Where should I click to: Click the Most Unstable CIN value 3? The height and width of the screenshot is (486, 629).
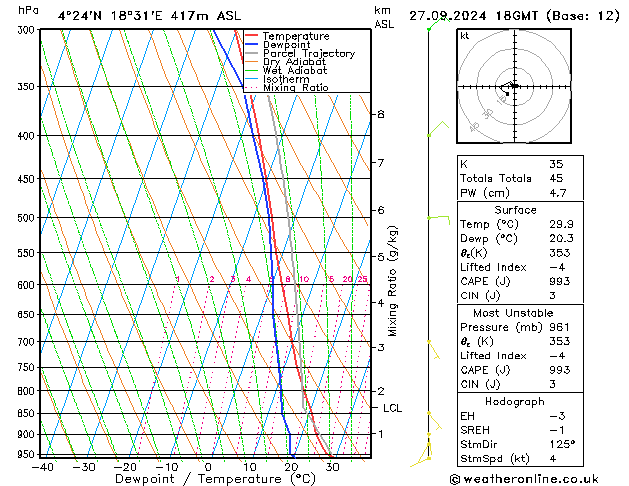pyautogui.click(x=553, y=384)
